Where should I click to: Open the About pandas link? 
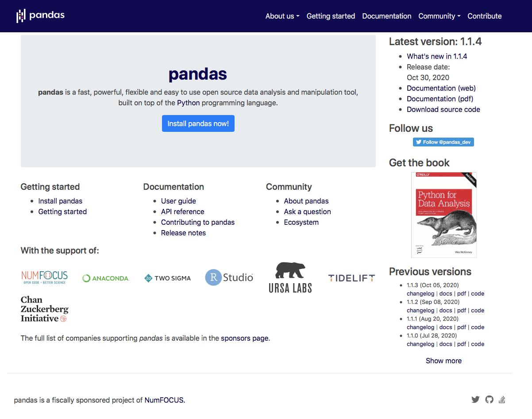pyautogui.click(x=306, y=201)
